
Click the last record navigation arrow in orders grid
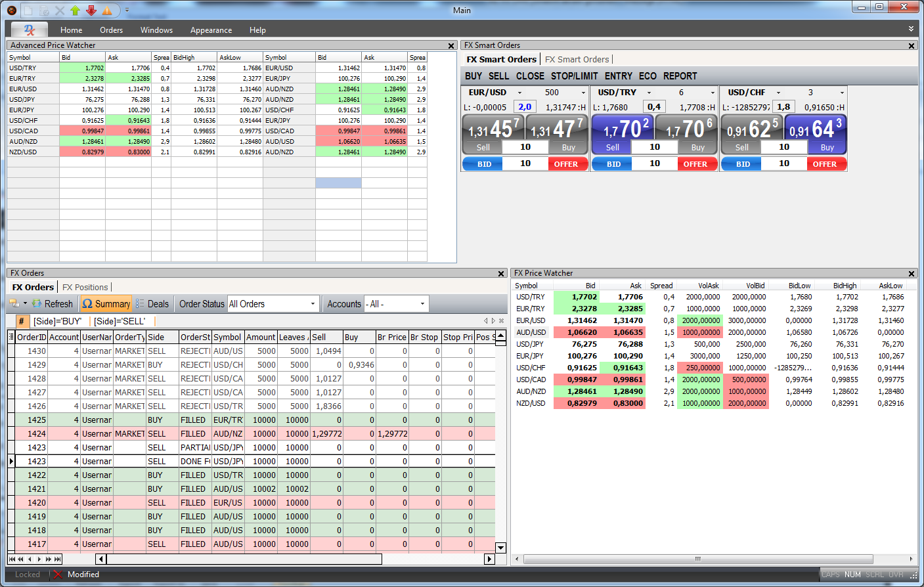tap(58, 559)
